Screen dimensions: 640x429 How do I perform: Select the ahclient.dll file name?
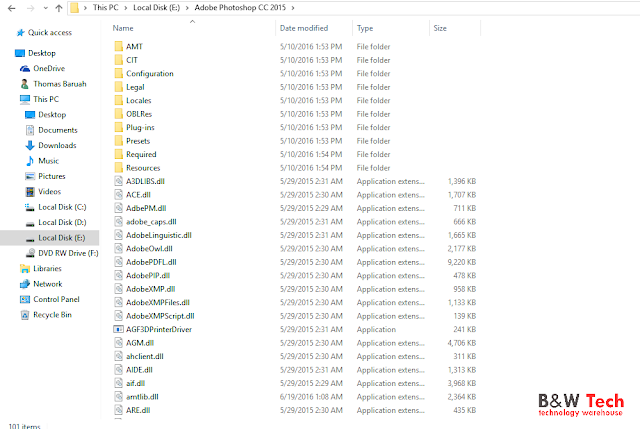pos(145,356)
